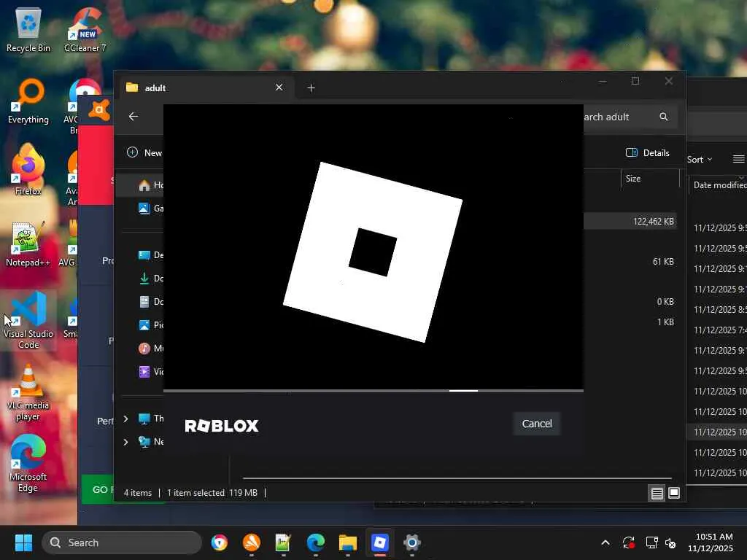Open Notepad++ desktop shortcut

click(x=28, y=244)
